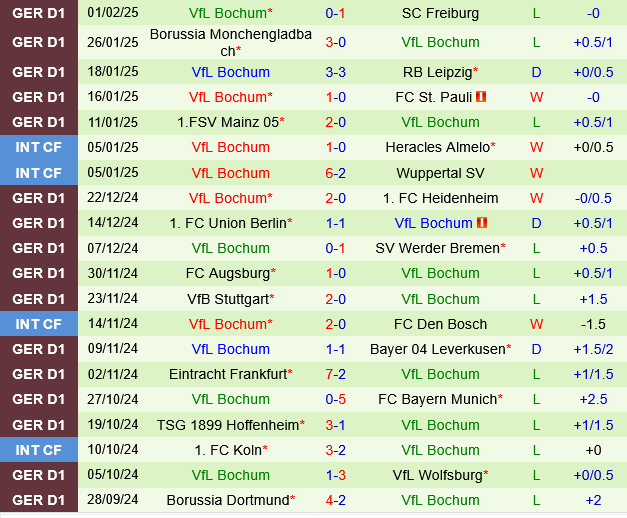Click the VfB Stuttgart team name

226,299
